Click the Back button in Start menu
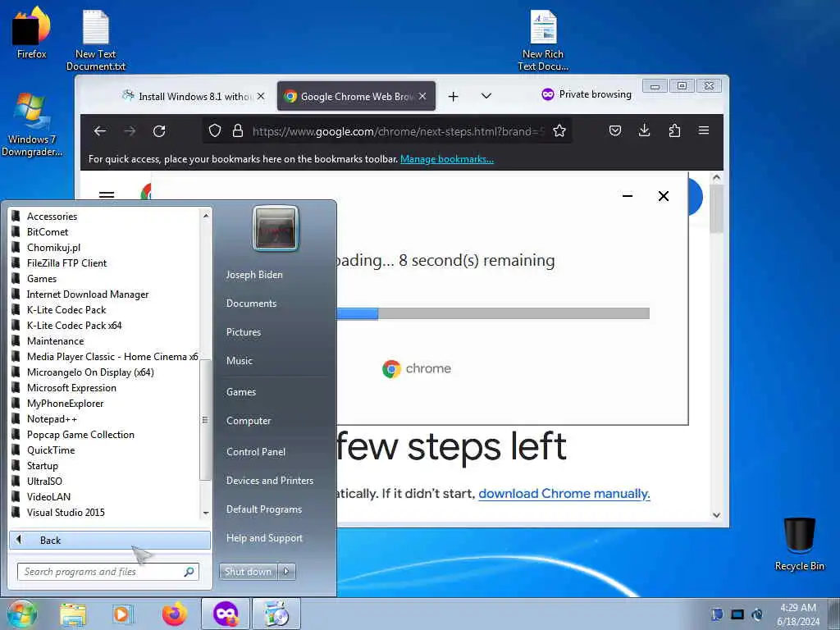Screen dimensions: 840x630 coord(110,540)
